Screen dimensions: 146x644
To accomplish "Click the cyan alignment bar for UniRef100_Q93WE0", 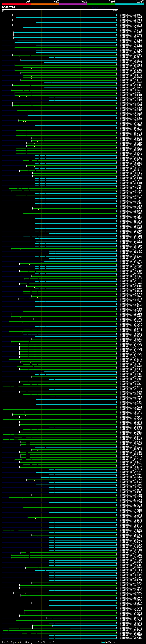I will 65,15.
